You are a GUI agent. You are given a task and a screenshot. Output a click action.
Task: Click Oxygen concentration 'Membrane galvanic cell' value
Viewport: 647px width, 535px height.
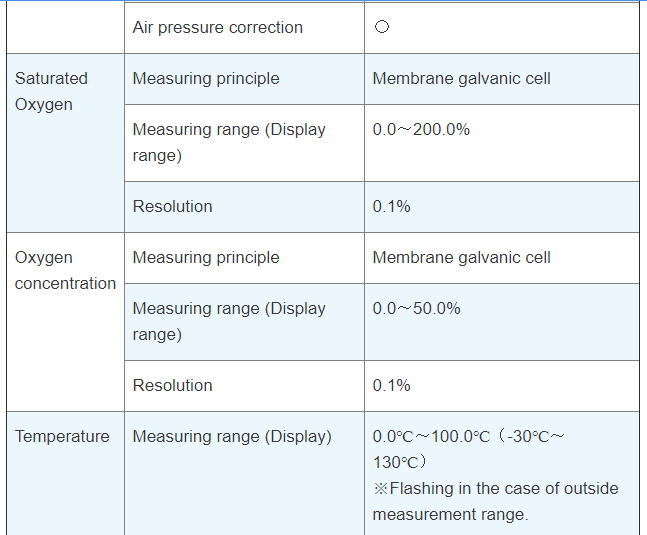coord(461,257)
